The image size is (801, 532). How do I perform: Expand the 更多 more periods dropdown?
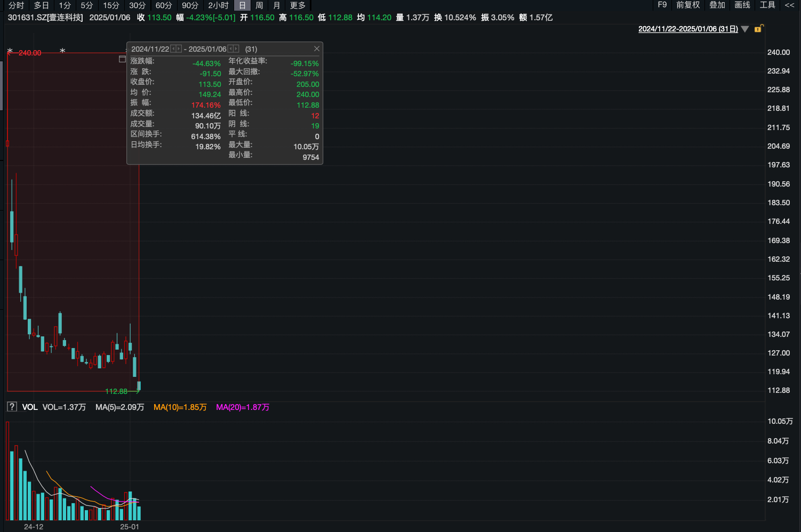click(x=298, y=5)
